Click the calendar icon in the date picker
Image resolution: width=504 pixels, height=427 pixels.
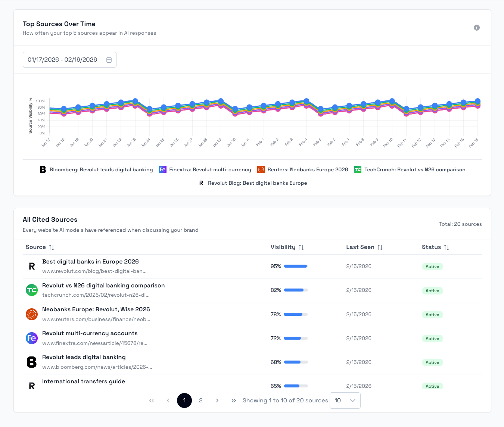click(109, 59)
